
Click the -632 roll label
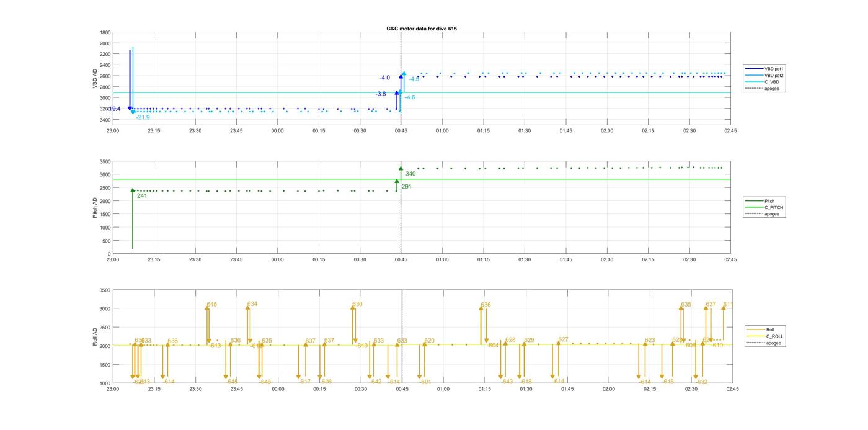pyautogui.click(x=701, y=382)
